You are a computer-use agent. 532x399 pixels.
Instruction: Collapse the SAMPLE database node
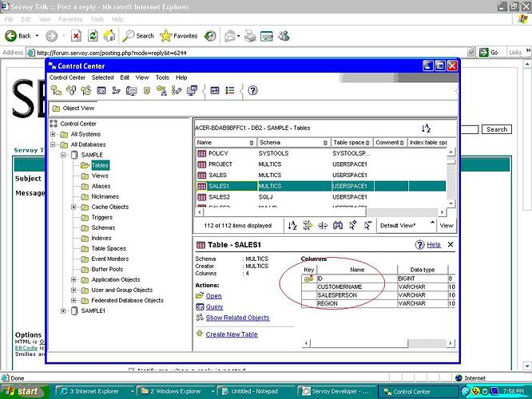point(63,155)
